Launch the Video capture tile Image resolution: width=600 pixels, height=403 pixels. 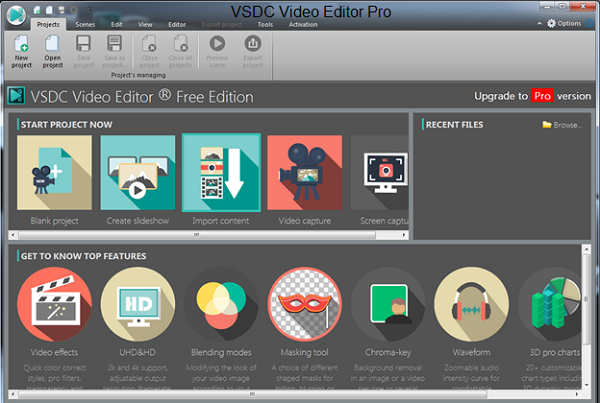(305, 173)
